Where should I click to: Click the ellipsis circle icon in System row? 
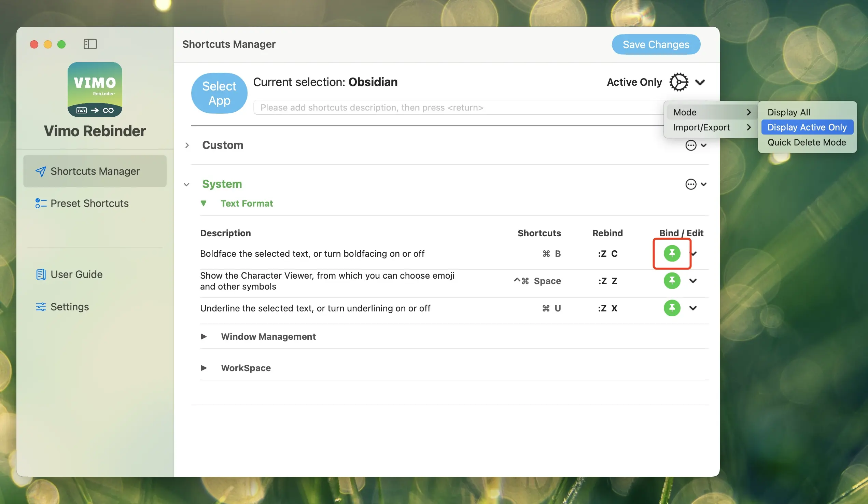pos(691,184)
